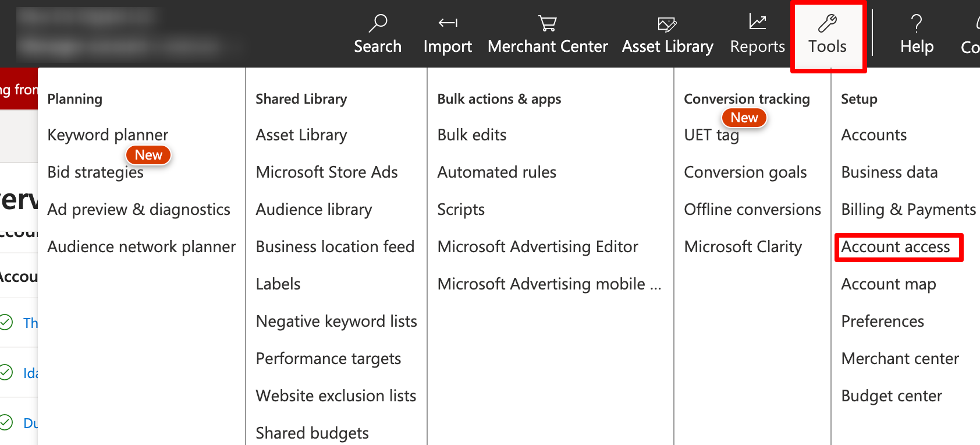Open the Asset Library image icon
The image size is (980, 445).
[x=667, y=24]
